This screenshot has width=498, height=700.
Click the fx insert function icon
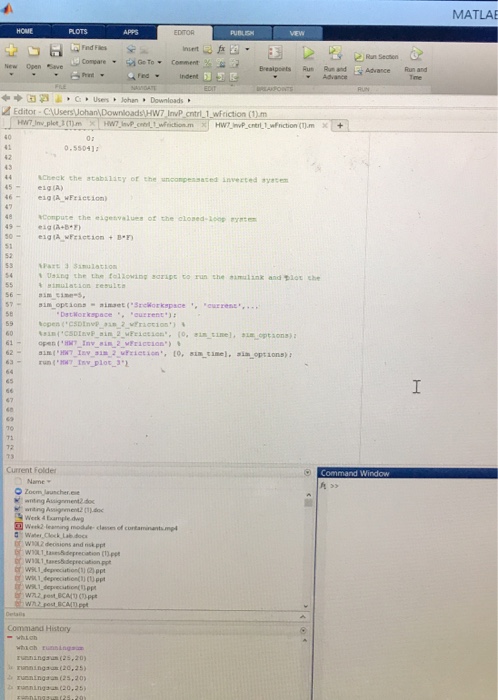pyautogui.click(x=221, y=49)
